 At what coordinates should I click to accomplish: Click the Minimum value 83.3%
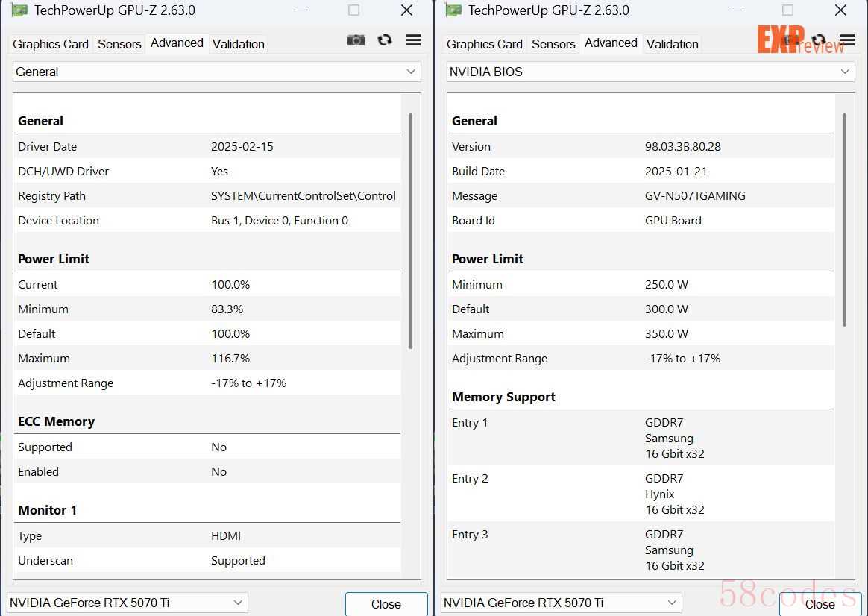click(227, 309)
